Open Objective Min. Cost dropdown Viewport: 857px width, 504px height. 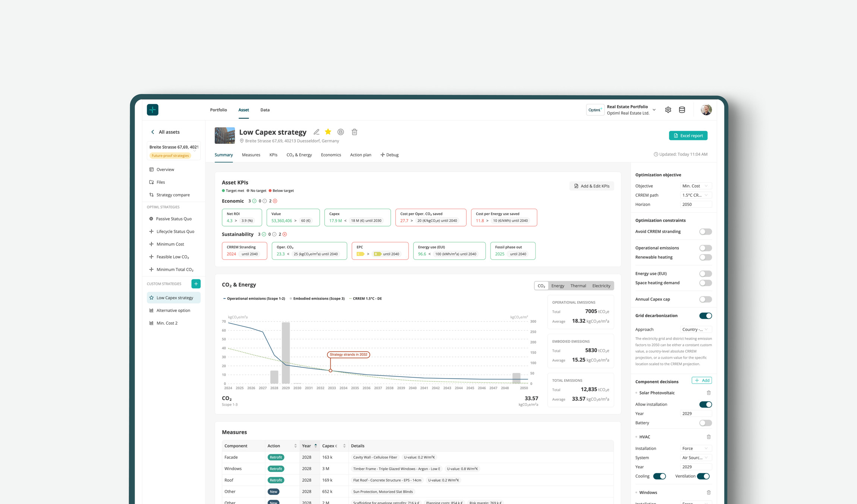pos(696,186)
